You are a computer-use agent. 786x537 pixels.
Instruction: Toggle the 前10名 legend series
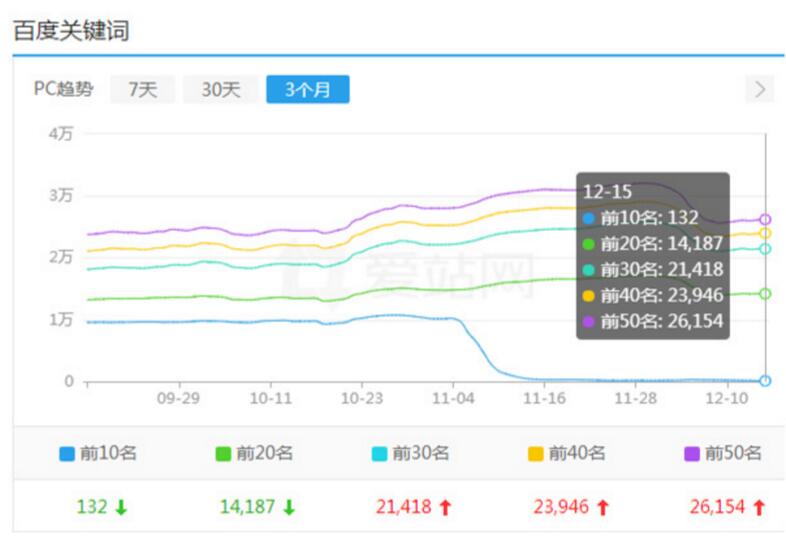98,453
